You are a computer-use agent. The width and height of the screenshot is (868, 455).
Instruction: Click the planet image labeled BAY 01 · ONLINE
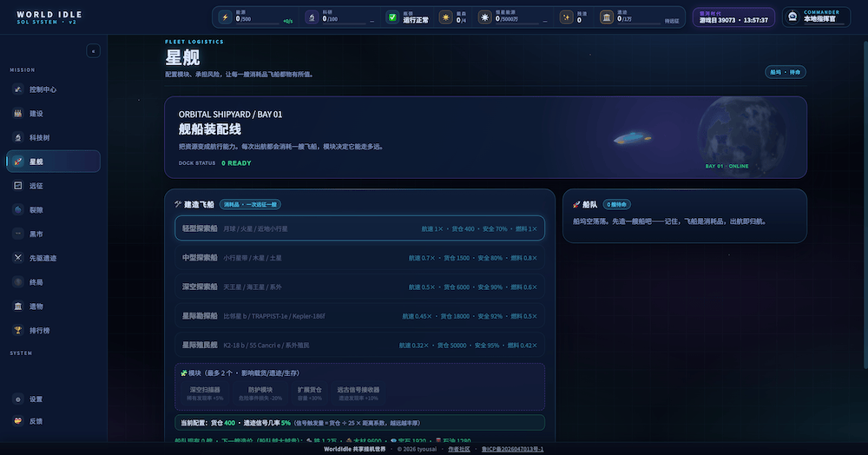click(x=742, y=137)
